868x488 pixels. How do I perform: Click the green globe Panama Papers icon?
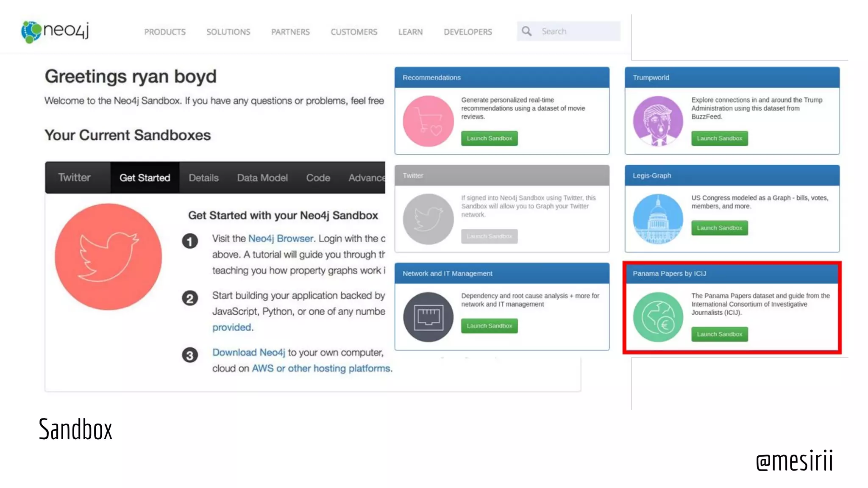(x=658, y=317)
